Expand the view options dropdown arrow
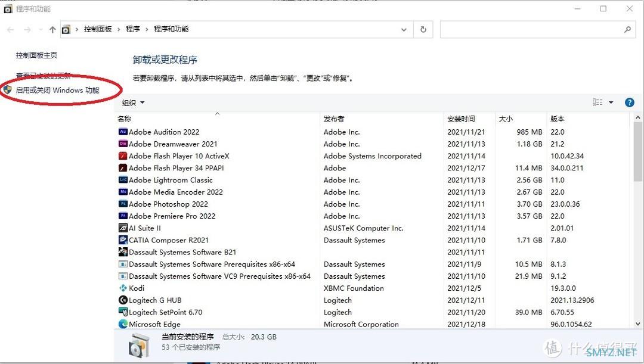 (x=611, y=102)
